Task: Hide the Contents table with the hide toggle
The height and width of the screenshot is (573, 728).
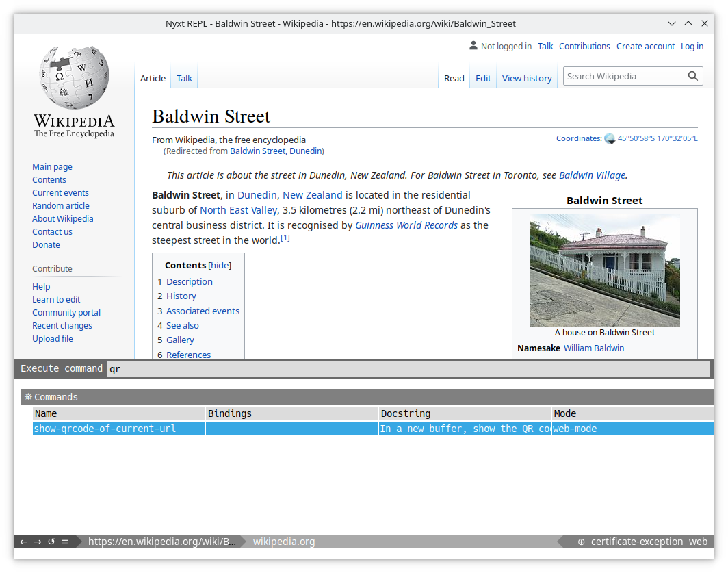Action: coord(220,266)
